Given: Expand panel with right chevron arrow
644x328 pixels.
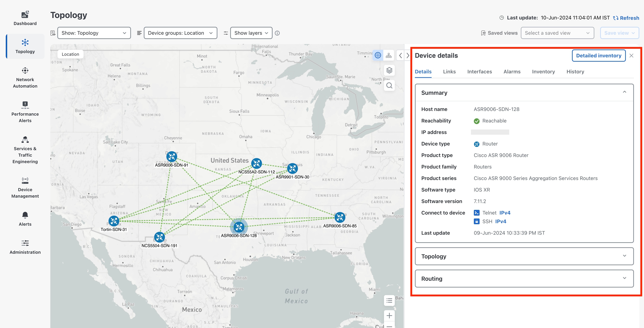Looking at the screenshot, I should pos(408,56).
